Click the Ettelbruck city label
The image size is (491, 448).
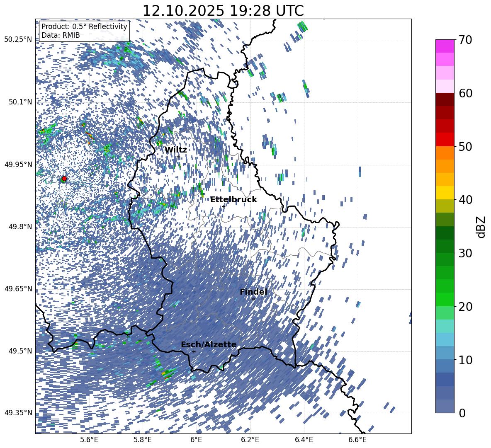tap(233, 199)
